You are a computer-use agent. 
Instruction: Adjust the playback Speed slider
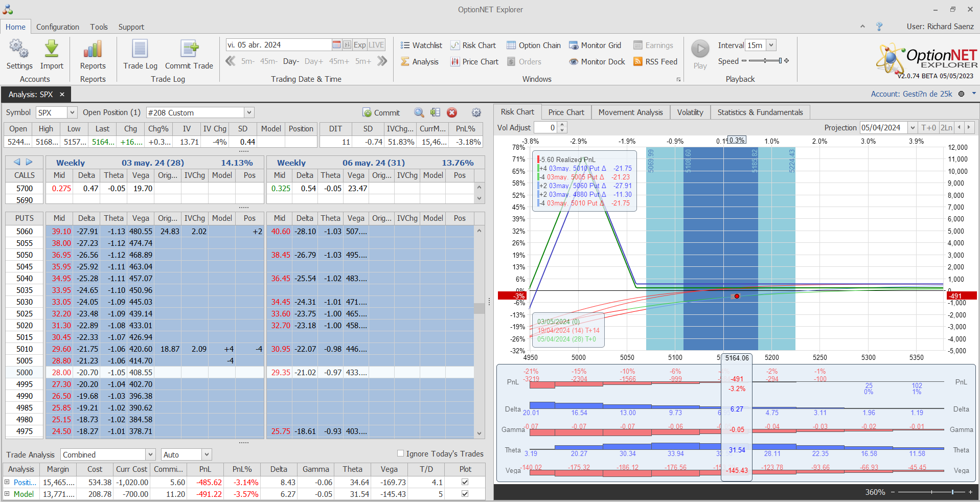[x=765, y=61]
